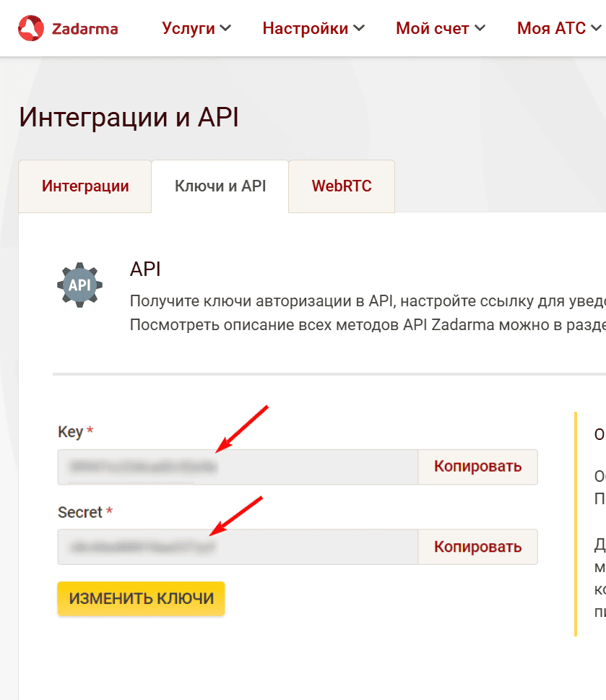Open the Zadarma home link text

85,29
